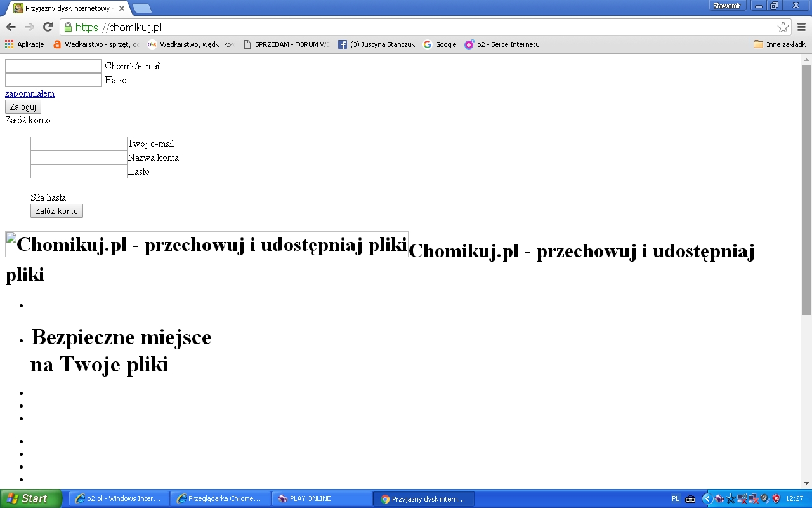Image resolution: width=812 pixels, height=508 pixels.
Task: Click the local network disconnected tray icon
Action: coord(753,498)
